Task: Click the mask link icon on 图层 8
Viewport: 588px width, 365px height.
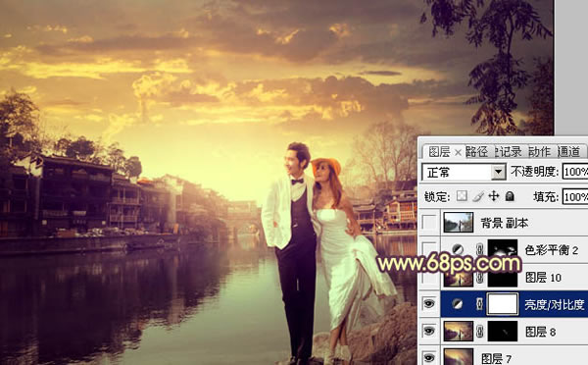Action: click(479, 332)
